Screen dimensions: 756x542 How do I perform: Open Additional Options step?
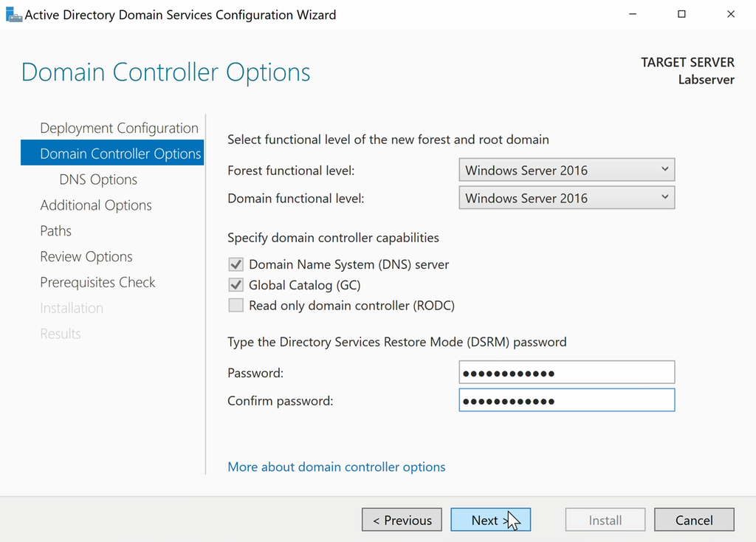point(96,205)
